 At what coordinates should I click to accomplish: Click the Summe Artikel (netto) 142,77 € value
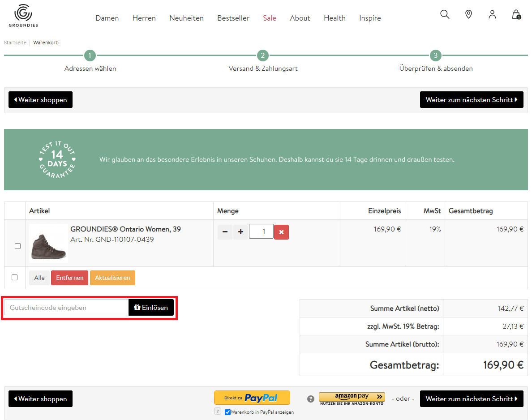511,309
